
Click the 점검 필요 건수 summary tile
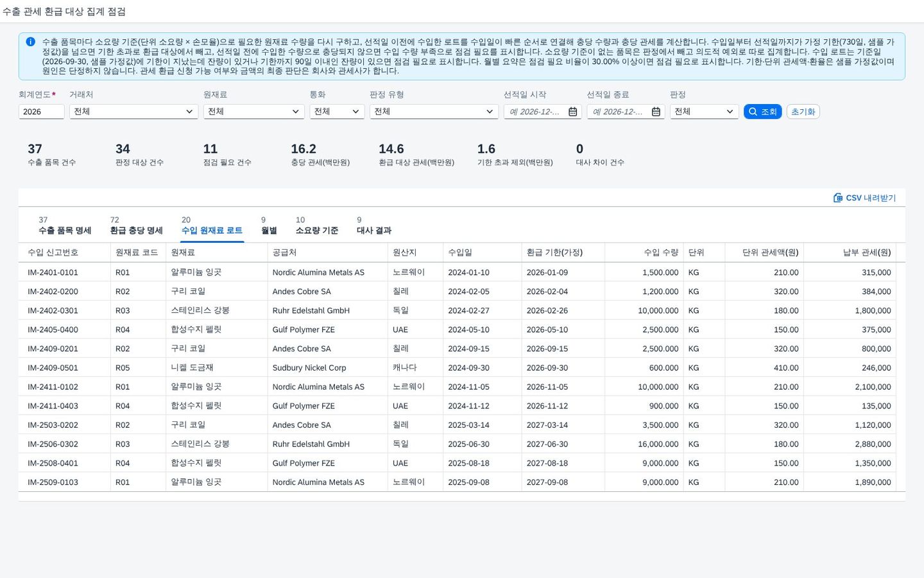227,155
